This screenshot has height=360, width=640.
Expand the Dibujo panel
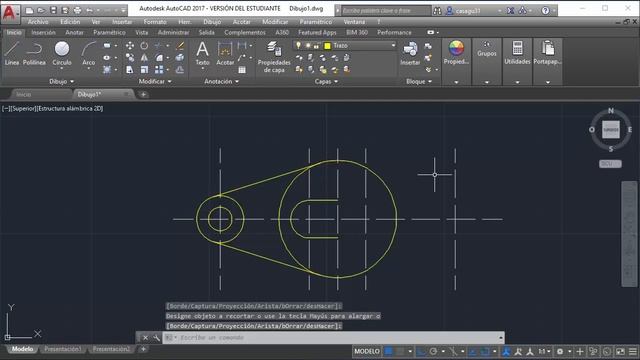62,81
